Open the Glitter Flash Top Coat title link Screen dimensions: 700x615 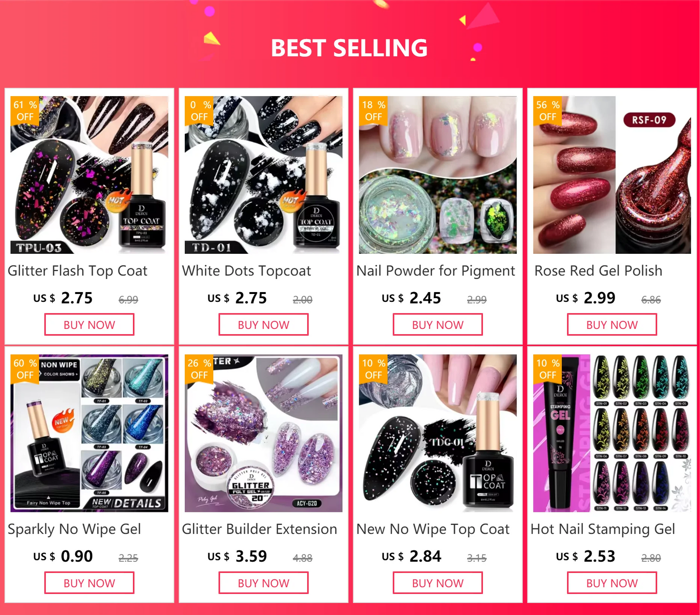(x=77, y=271)
